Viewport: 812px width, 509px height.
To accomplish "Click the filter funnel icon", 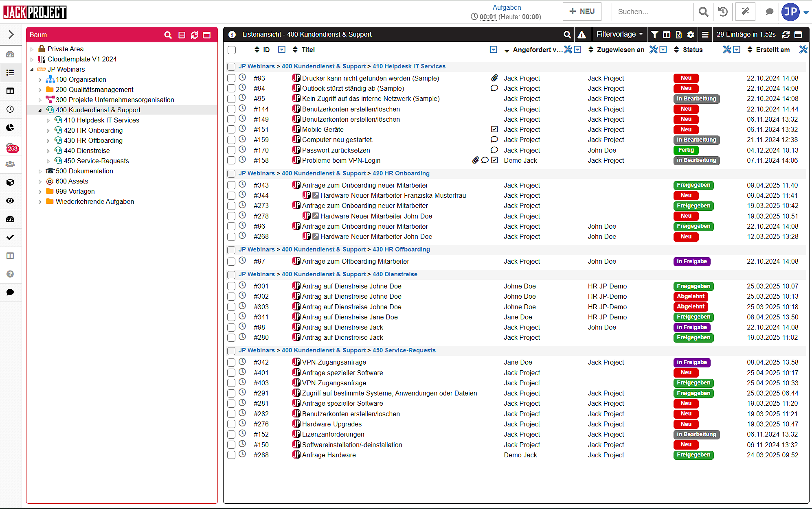I will [x=654, y=35].
